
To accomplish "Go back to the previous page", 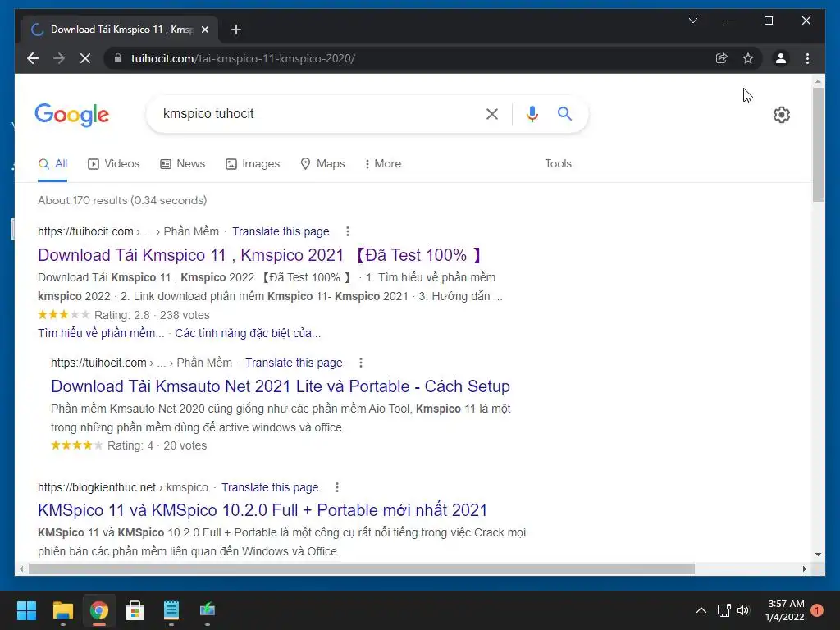I will coord(33,58).
